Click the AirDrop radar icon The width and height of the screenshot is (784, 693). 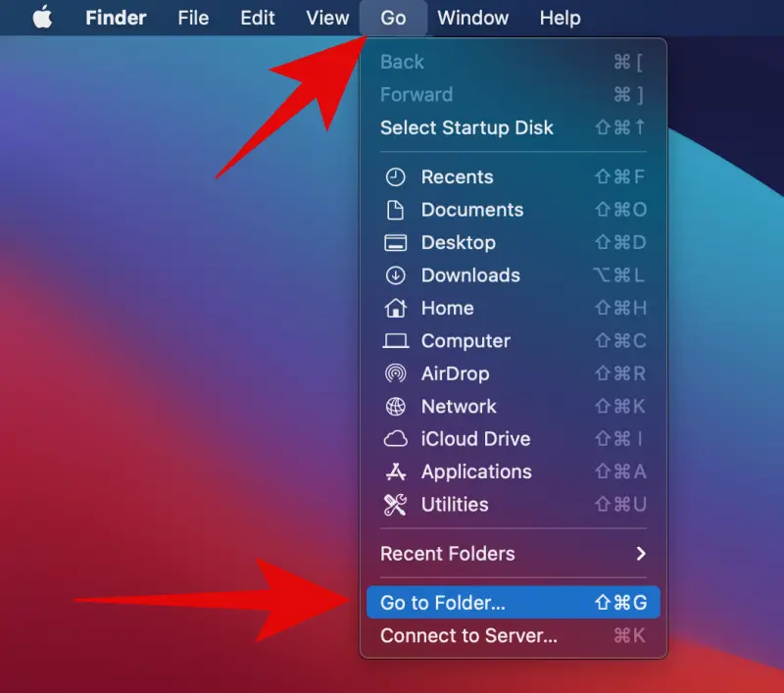point(395,373)
